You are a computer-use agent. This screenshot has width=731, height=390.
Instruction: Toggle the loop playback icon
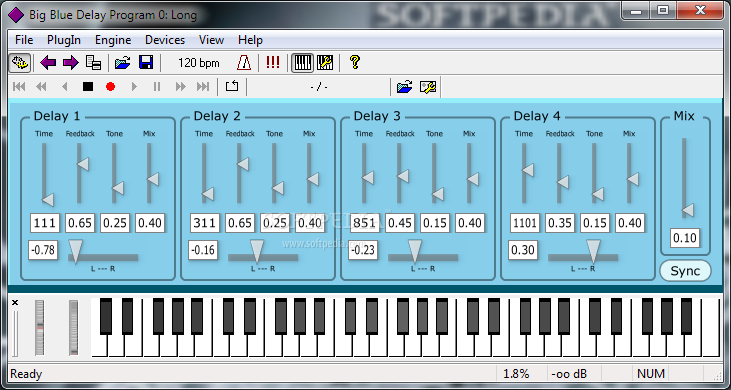[x=232, y=87]
